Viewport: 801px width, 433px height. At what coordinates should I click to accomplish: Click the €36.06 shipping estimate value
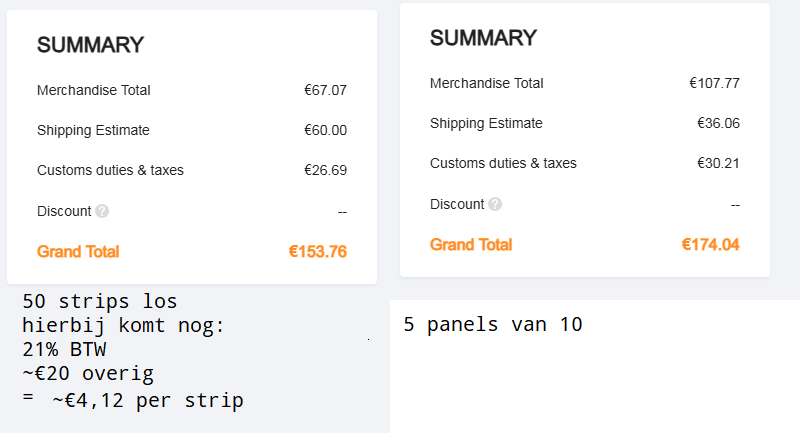click(719, 123)
